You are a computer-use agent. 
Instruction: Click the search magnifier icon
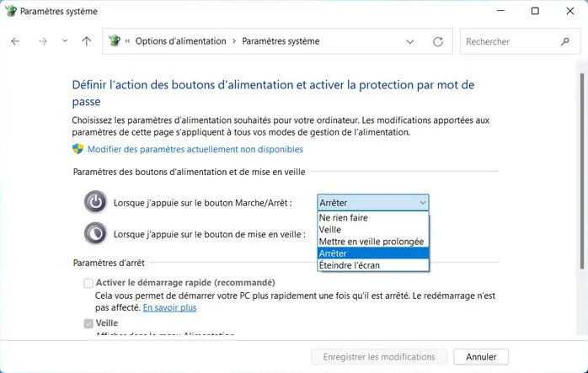[565, 41]
